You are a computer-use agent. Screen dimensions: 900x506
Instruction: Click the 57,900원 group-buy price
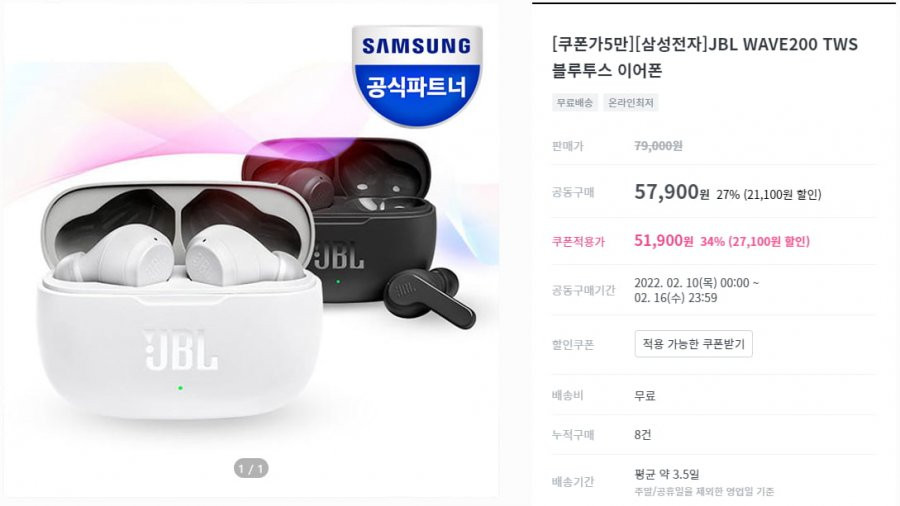pyautogui.click(x=672, y=192)
